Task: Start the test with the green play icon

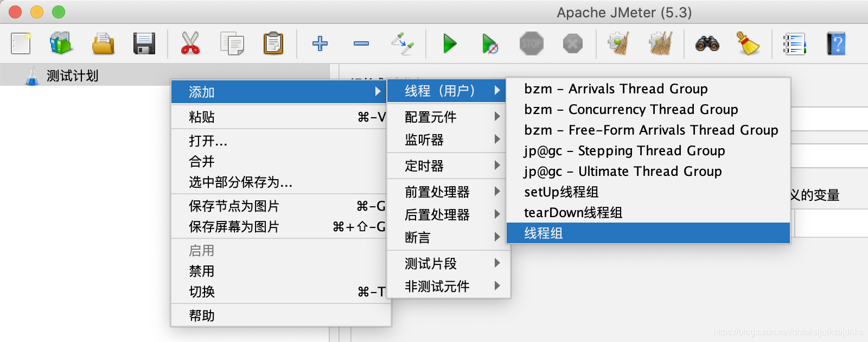Action: pyautogui.click(x=449, y=43)
